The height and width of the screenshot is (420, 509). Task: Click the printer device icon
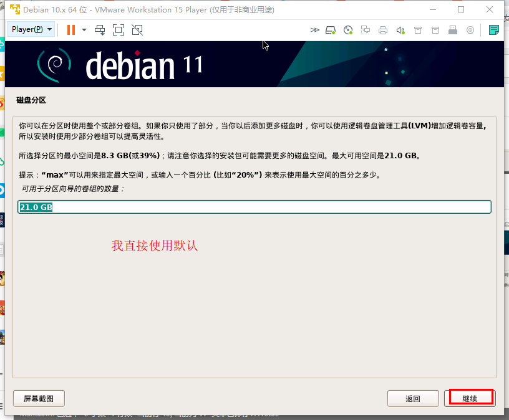383,31
